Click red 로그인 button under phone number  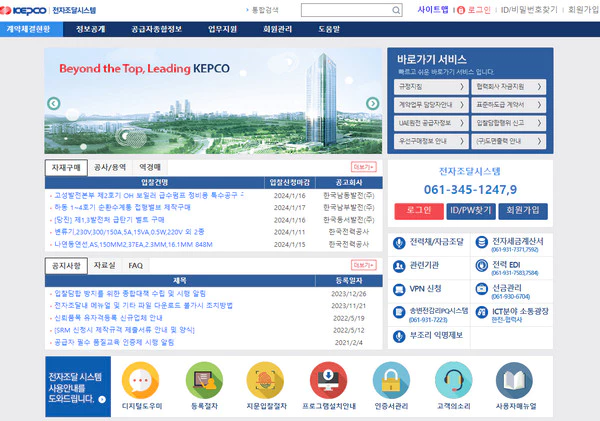coord(419,211)
